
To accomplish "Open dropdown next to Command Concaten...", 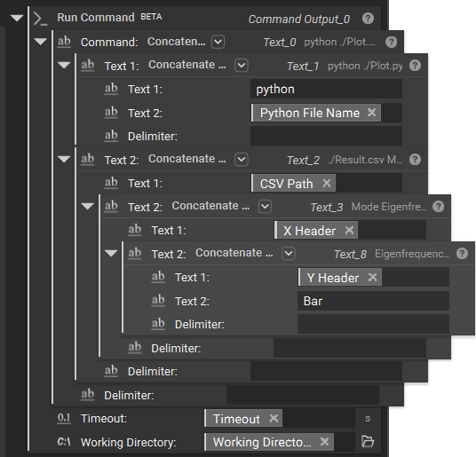I will [x=218, y=42].
